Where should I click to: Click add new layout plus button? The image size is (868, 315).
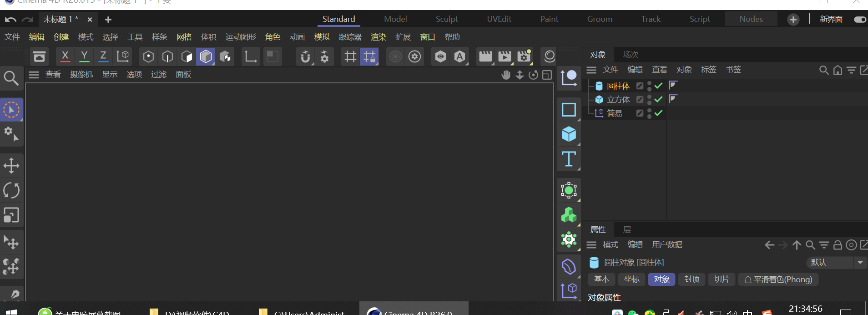(793, 20)
